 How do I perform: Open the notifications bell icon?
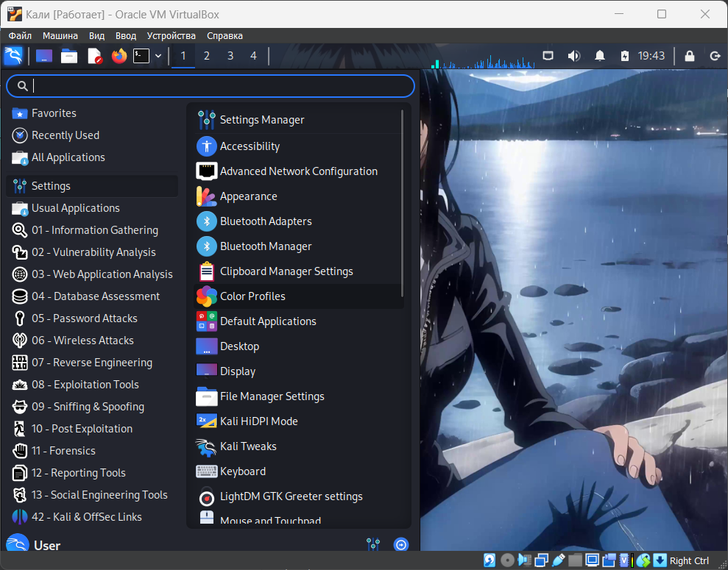pyautogui.click(x=600, y=56)
